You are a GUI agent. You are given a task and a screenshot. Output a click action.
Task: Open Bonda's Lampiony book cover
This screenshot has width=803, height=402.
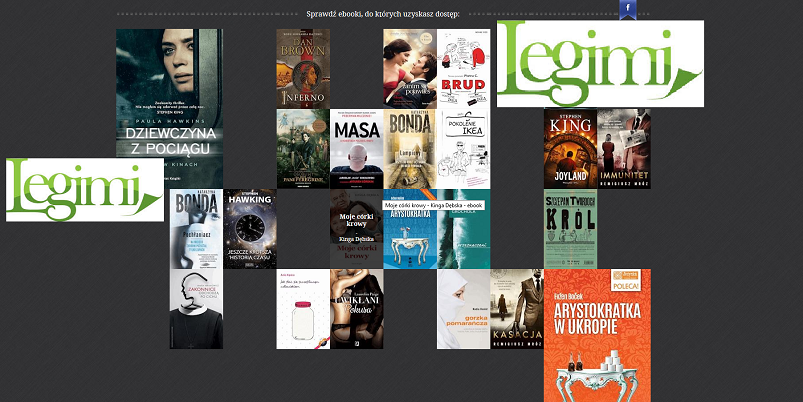point(410,149)
